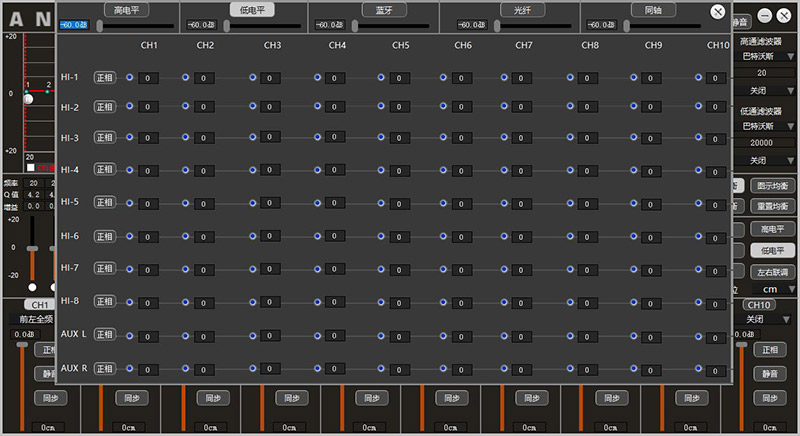800x436 pixels.
Task: Open the 巴特沃斯 dropdown under 低通滤波器
Action: (766, 126)
